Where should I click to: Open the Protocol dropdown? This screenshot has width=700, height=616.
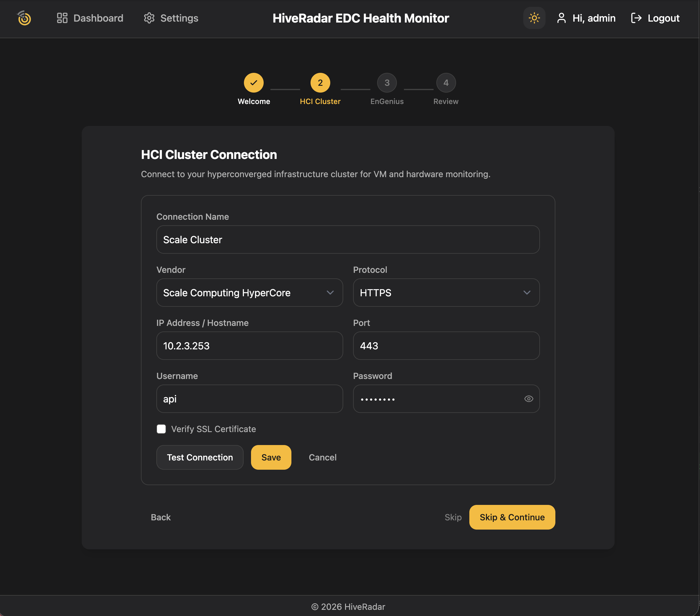pyautogui.click(x=446, y=293)
